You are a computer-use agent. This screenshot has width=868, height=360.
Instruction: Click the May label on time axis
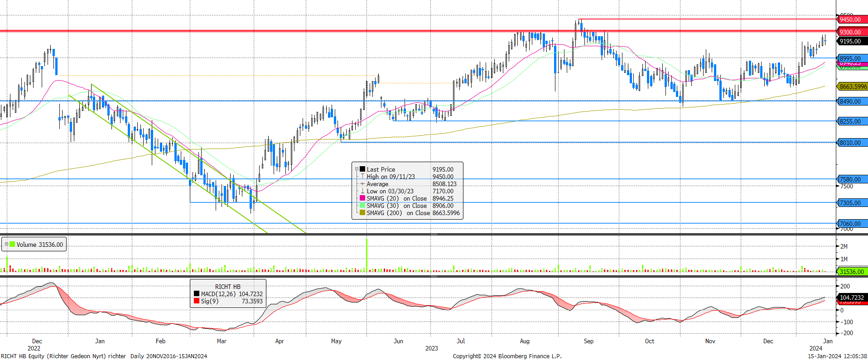(x=336, y=341)
